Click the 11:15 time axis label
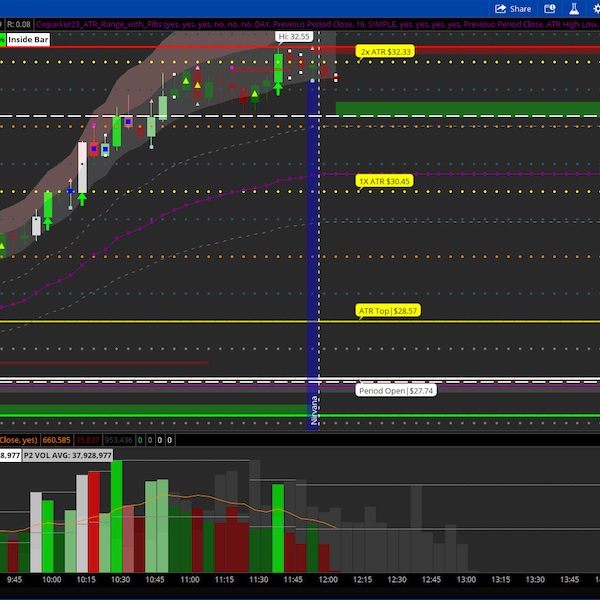 click(x=224, y=579)
